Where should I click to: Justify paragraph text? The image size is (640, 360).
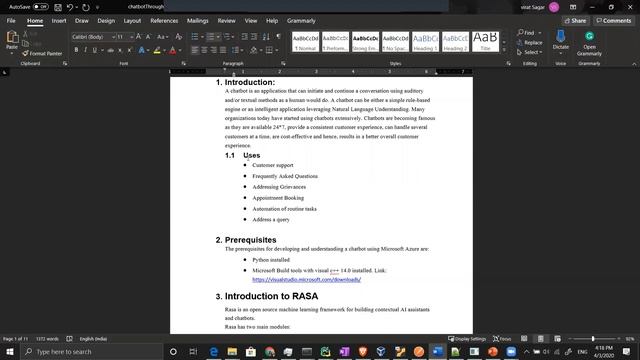(223, 50)
